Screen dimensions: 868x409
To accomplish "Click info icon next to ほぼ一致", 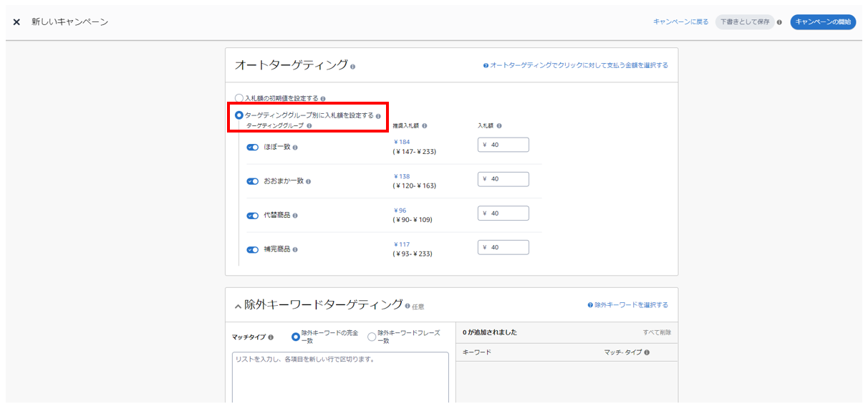I will click(295, 148).
